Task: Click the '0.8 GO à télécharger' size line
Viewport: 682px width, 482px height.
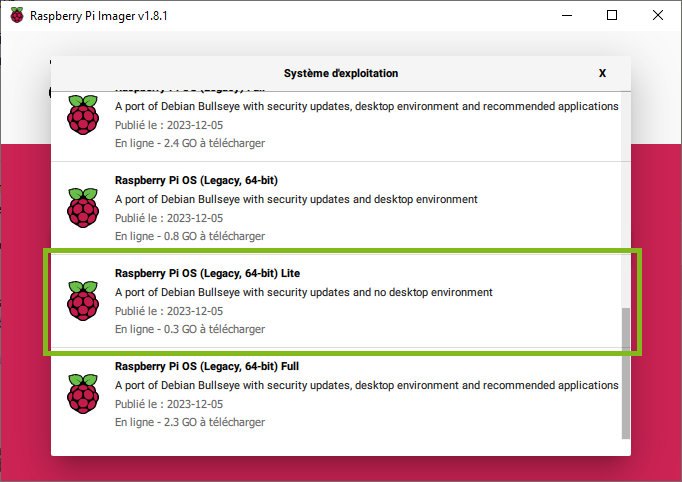Action: (x=190, y=236)
